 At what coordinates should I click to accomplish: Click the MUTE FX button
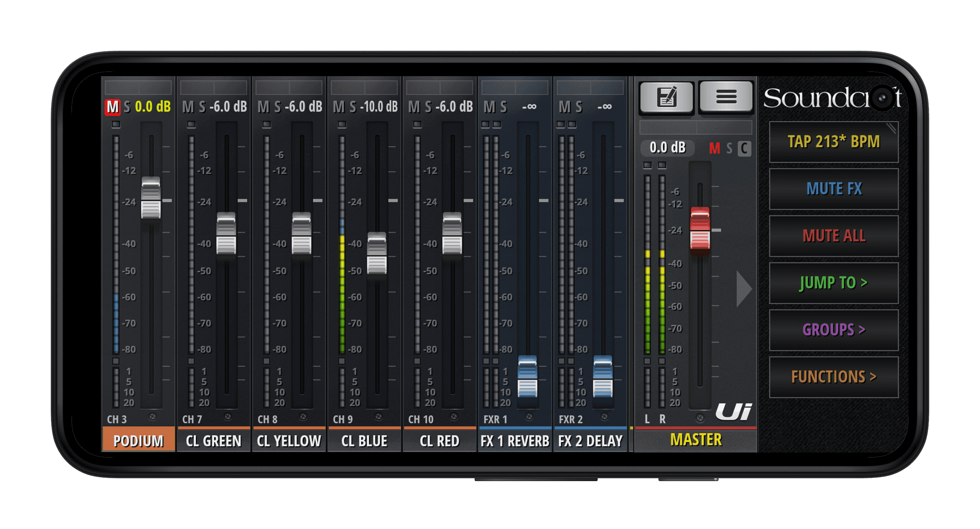click(x=833, y=189)
